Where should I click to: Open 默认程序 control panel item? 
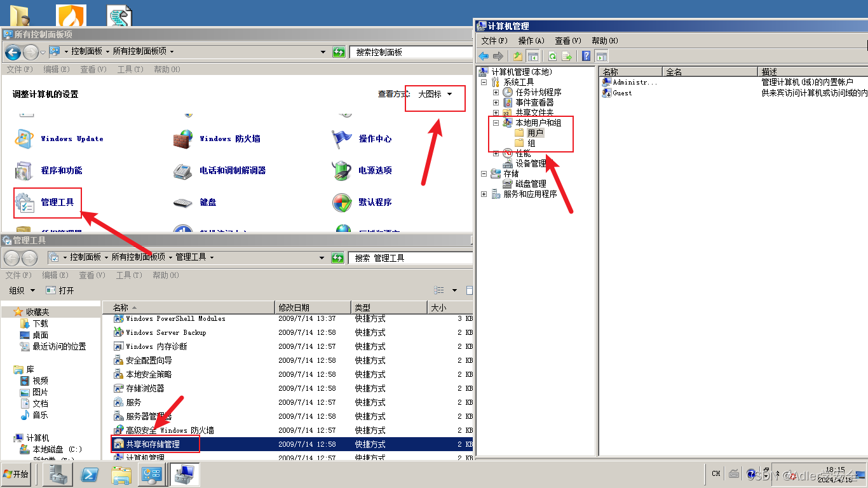click(x=362, y=202)
